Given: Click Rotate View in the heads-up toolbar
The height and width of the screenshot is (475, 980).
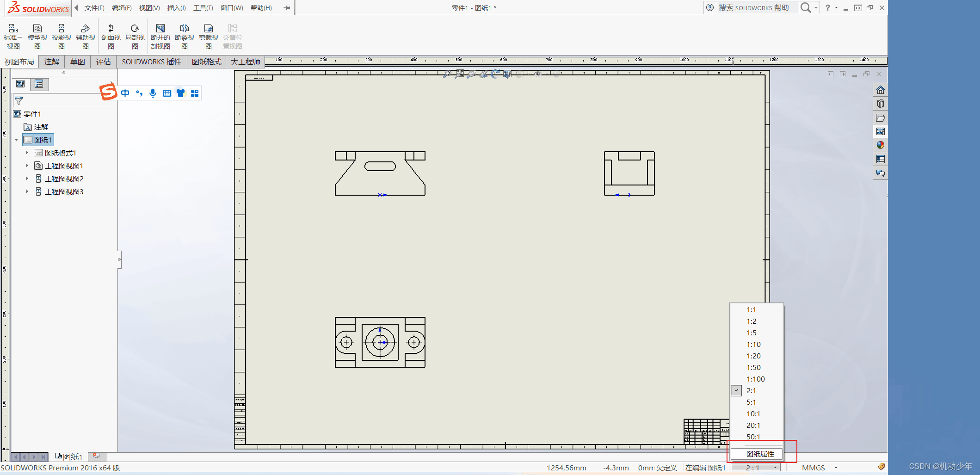Looking at the screenshot, I should (495, 74).
